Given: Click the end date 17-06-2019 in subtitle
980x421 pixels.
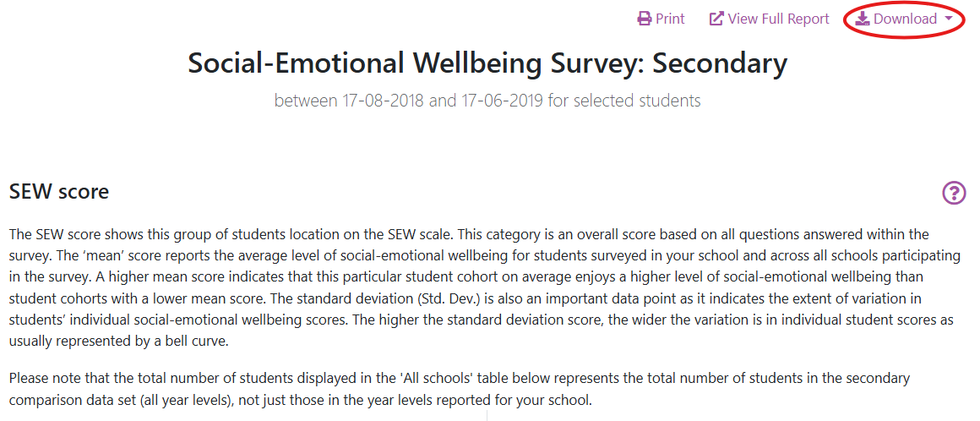Looking at the screenshot, I should [502, 101].
